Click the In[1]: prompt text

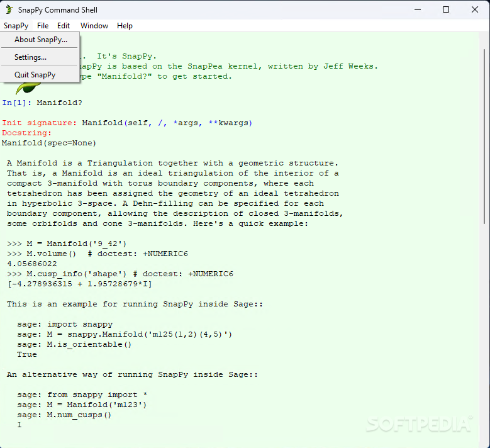pos(17,103)
